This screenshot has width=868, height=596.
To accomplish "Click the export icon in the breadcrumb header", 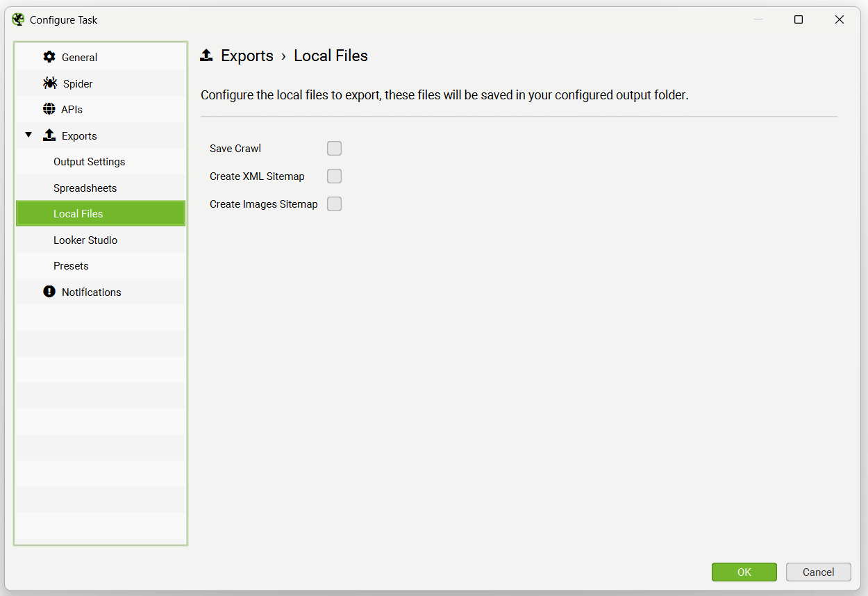I will [x=206, y=55].
